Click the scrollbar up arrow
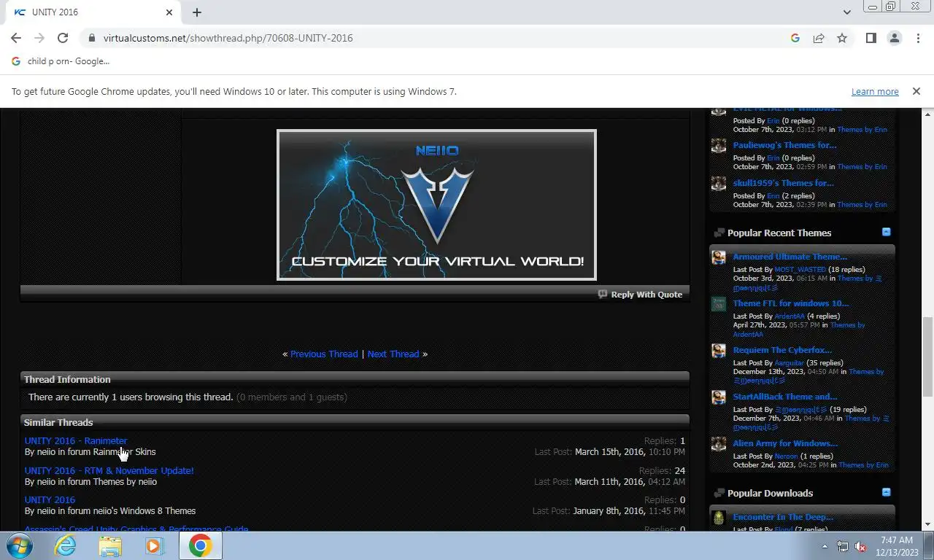The height and width of the screenshot is (560, 934). (x=927, y=114)
